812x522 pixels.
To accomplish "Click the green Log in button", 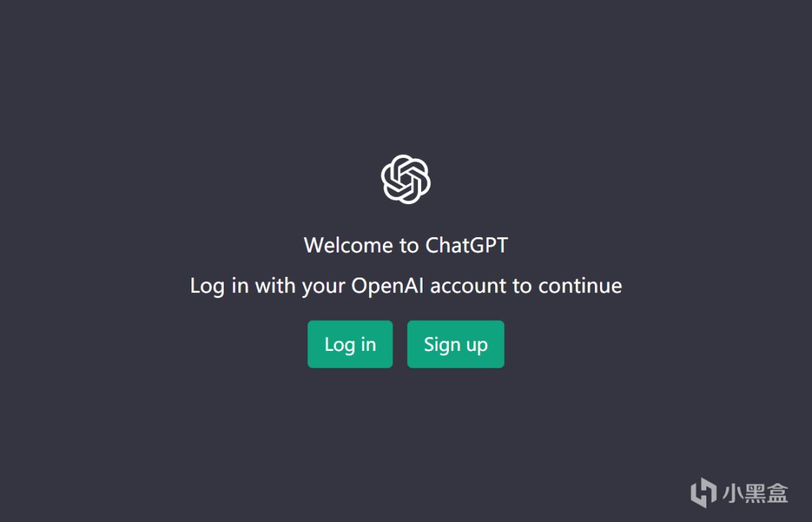I will pos(350,344).
